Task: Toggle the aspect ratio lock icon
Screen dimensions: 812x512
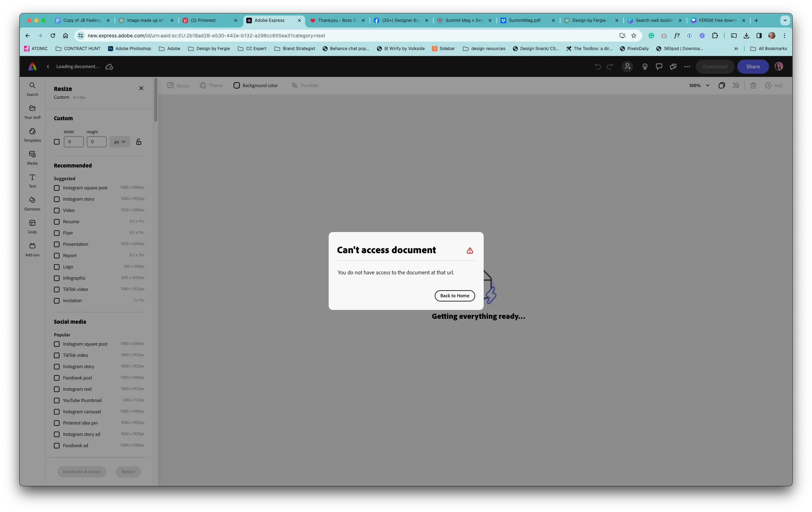Action: coord(139,142)
